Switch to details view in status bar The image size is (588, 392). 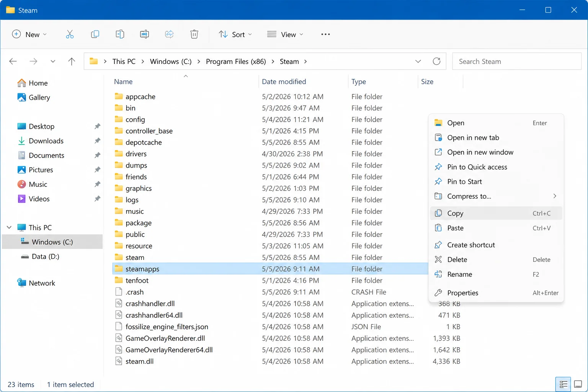coord(563,384)
